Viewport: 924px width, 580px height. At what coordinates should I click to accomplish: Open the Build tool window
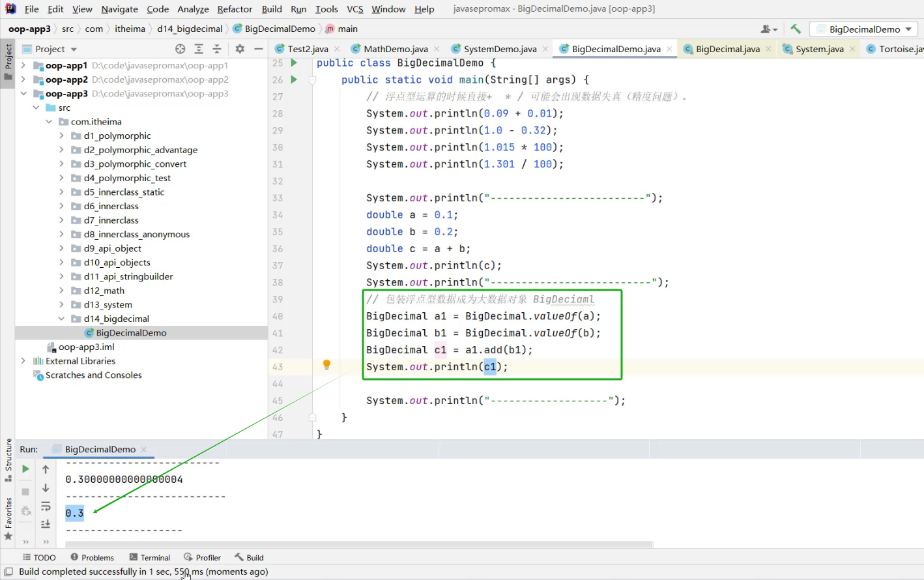click(250, 558)
